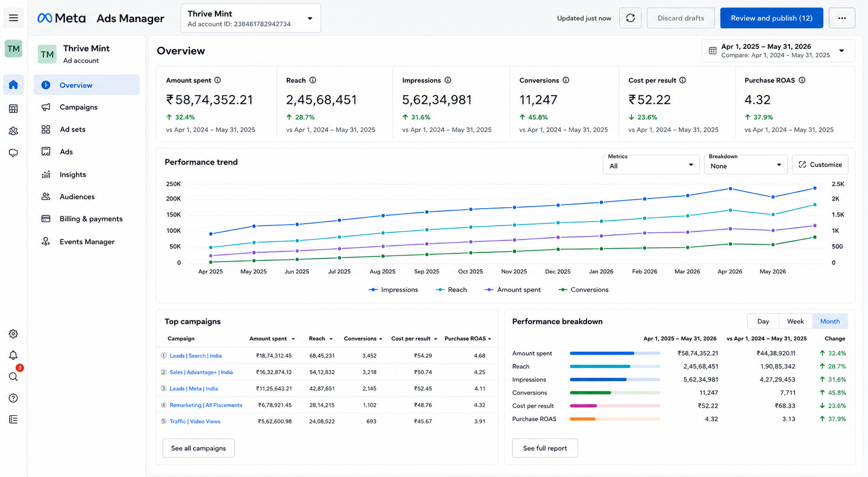868x477 pixels.
Task: Click the Events Manager icon
Action: click(x=46, y=242)
